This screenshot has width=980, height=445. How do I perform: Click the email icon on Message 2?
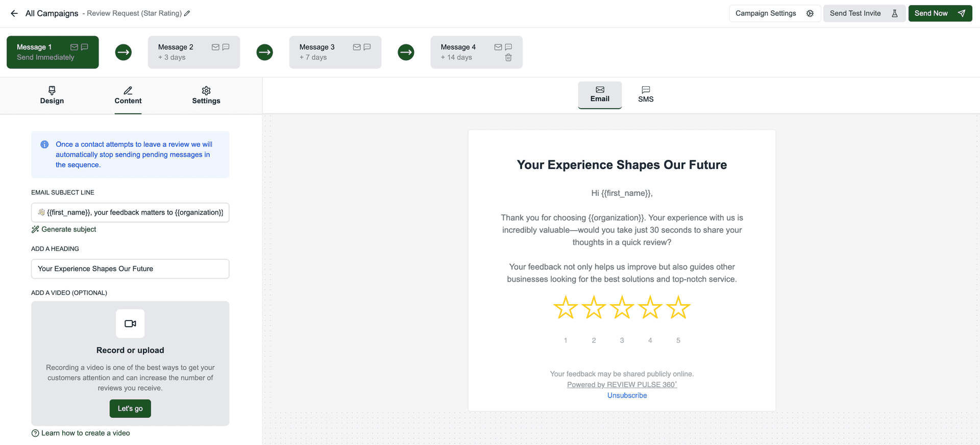pyautogui.click(x=215, y=47)
